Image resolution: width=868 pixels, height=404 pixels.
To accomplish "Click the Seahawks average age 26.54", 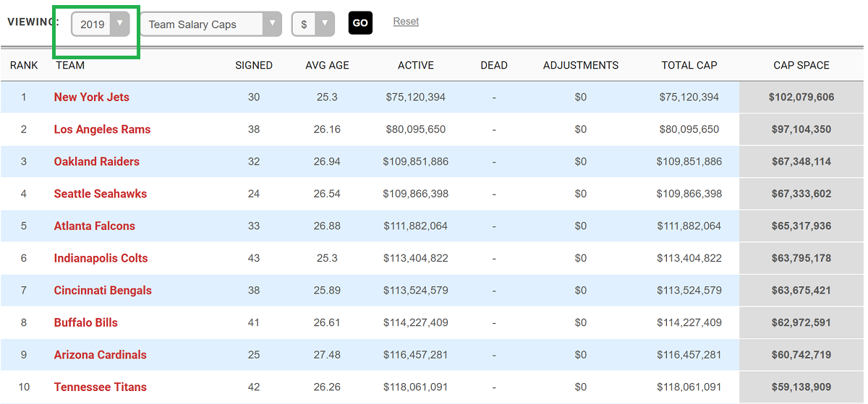I will [x=327, y=194].
